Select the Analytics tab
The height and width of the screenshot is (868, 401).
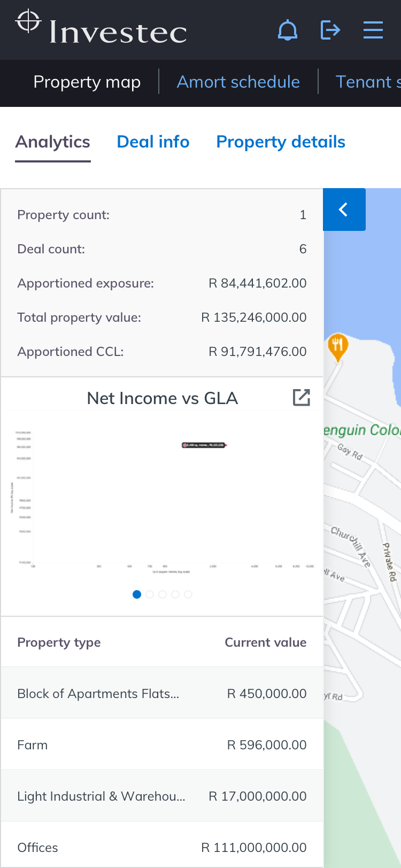point(52,142)
